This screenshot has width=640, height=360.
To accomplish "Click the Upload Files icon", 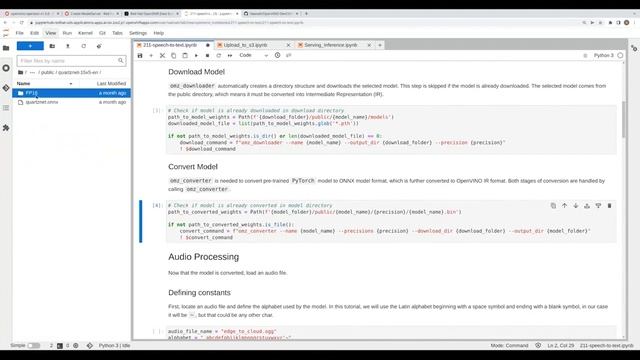I will tap(68, 46).
